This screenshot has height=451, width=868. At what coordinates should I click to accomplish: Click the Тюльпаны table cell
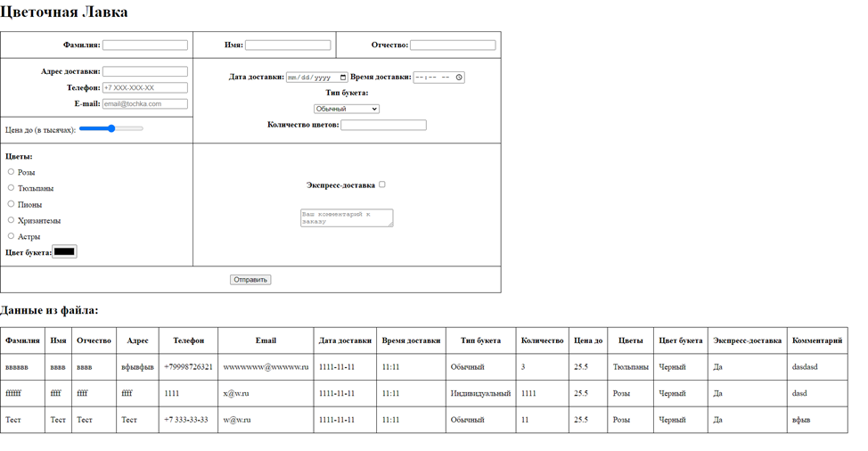pyautogui.click(x=631, y=367)
